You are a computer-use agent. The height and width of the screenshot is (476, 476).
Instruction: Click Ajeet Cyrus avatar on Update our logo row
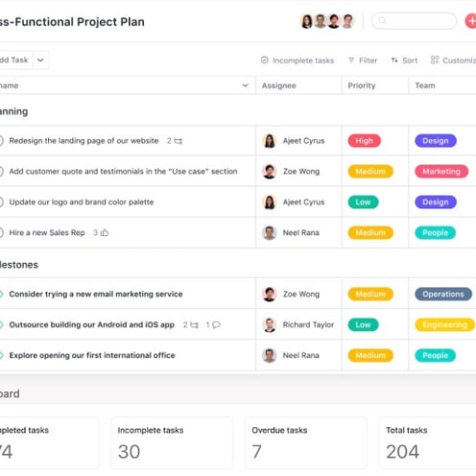click(270, 202)
